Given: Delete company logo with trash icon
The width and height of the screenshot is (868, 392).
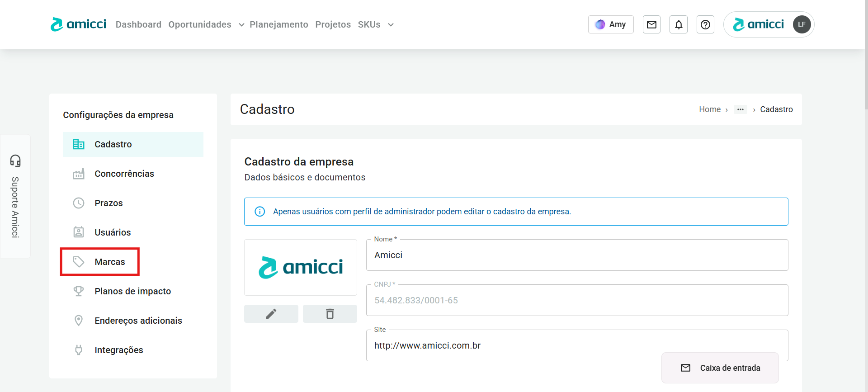Looking at the screenshot, I should 330,314.
